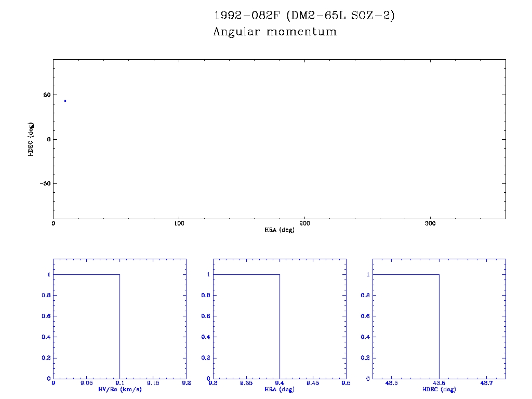
Task: Click the 'HRA (deg)' label below the middle histogram
Action: 280,389
